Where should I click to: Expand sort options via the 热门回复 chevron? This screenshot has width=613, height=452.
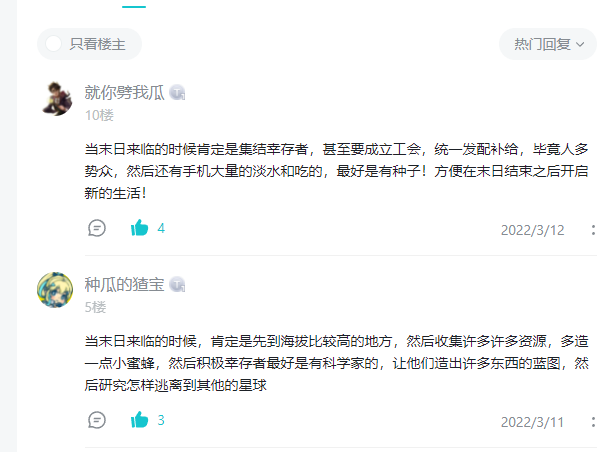(x=581, y=45)
